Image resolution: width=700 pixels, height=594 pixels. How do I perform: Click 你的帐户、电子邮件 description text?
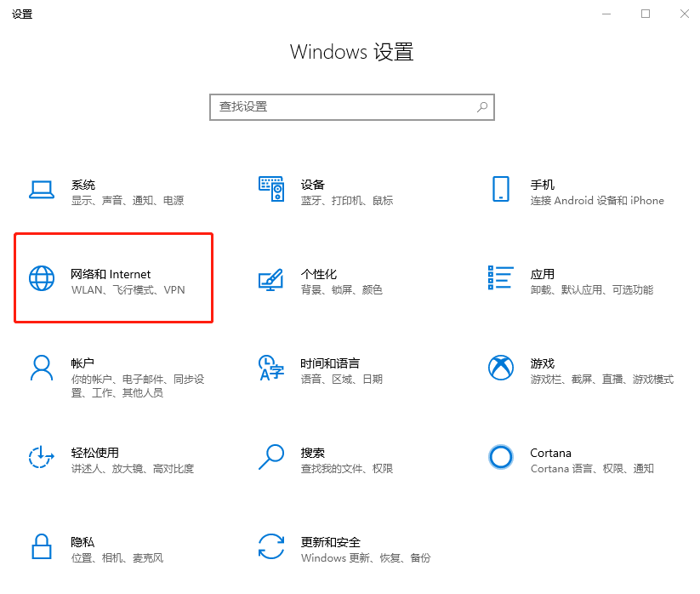138,386
